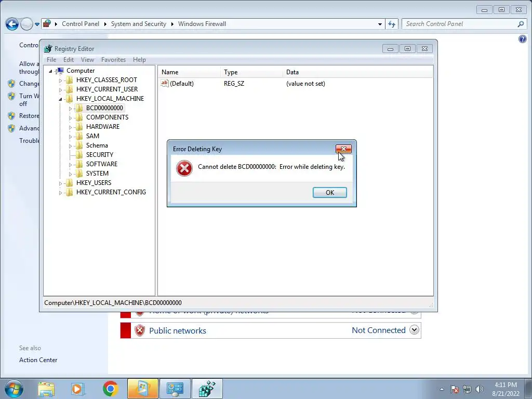Expand the HKEY_USERS arrow
This screenshot has height=399, width=532.
(60, 183)
